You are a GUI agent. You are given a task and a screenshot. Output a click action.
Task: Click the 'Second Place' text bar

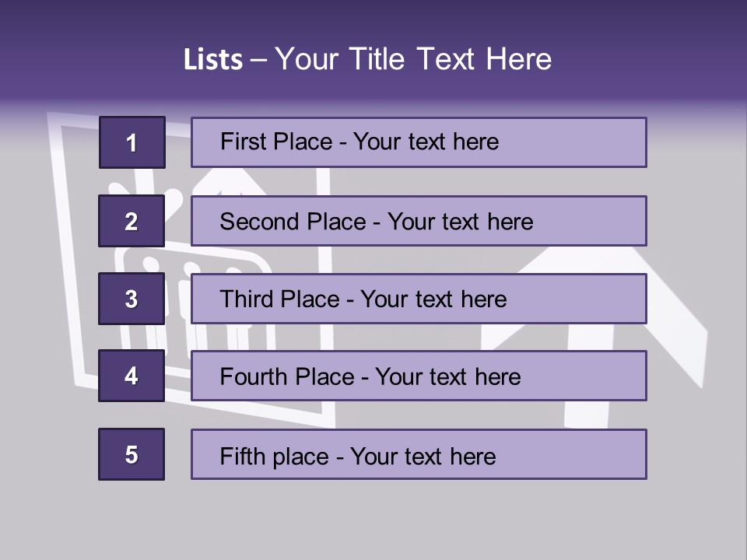coord(419,221)
